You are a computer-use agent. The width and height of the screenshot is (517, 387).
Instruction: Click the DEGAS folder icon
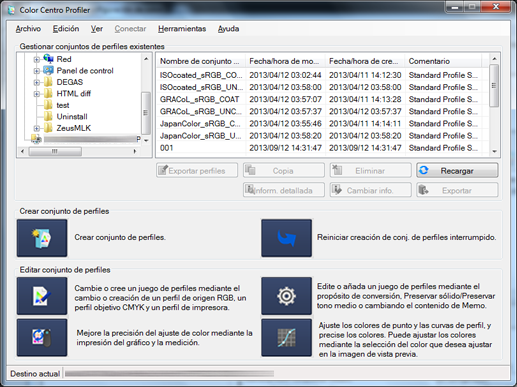click(x=48, y=82)
